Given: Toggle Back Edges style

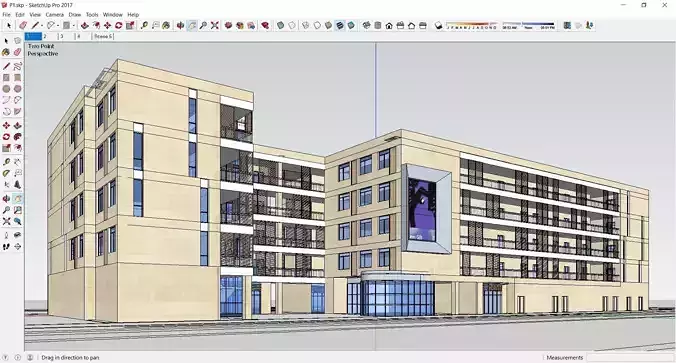Looking at the screenshot, I should pyautogui.click(x=292, y=25).
